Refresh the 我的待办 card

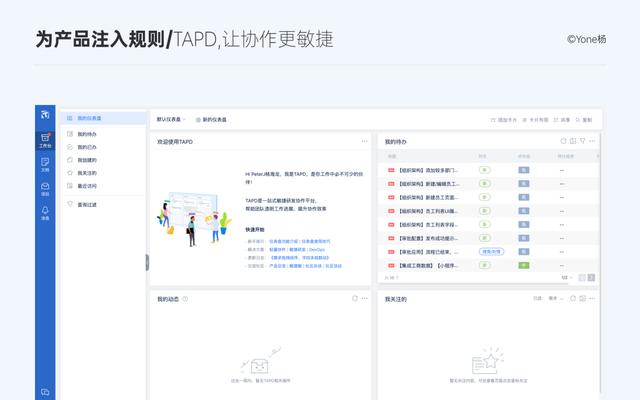coord(563,141)
